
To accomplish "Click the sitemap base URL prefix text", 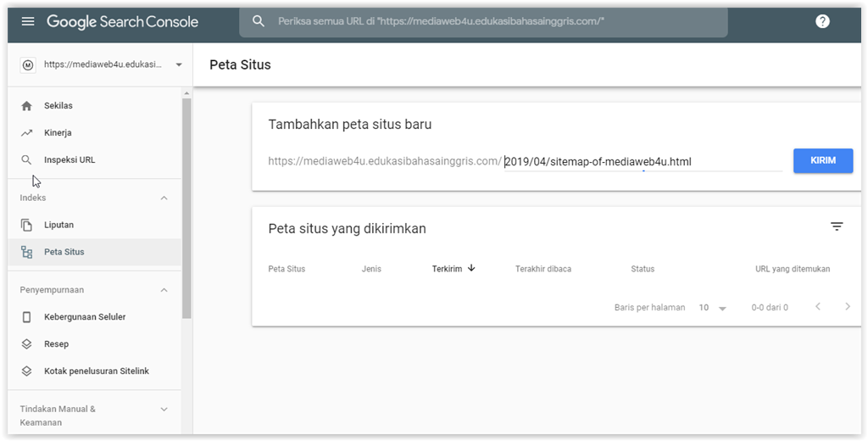I will (x=385, y=161).
